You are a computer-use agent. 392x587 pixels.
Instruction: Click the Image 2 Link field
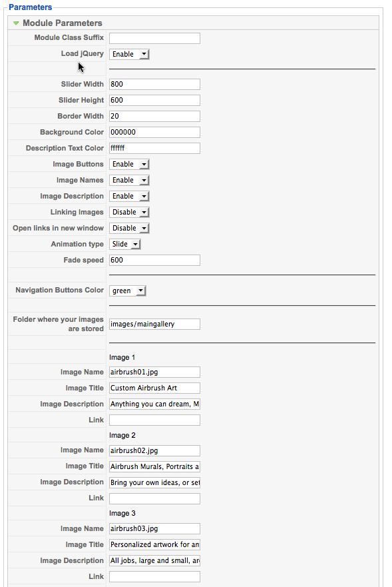(x=154, y=498)
